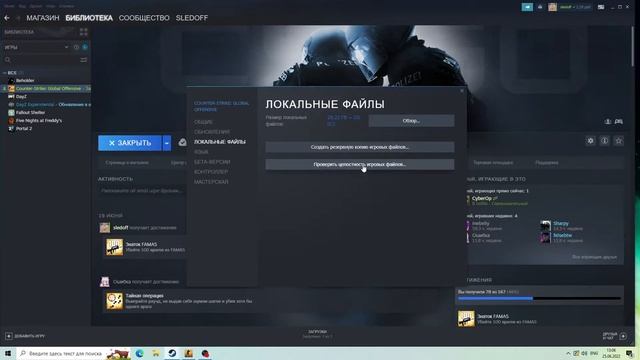Open friend CyberOp's profile
The image size is (640, 360).
482,198
